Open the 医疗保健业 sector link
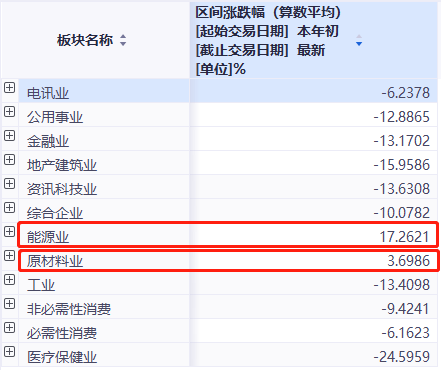 (x=62, y=357)
